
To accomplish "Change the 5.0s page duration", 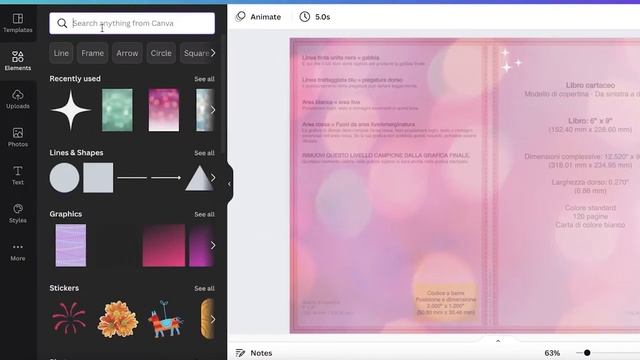I will [x=315, y=17].
